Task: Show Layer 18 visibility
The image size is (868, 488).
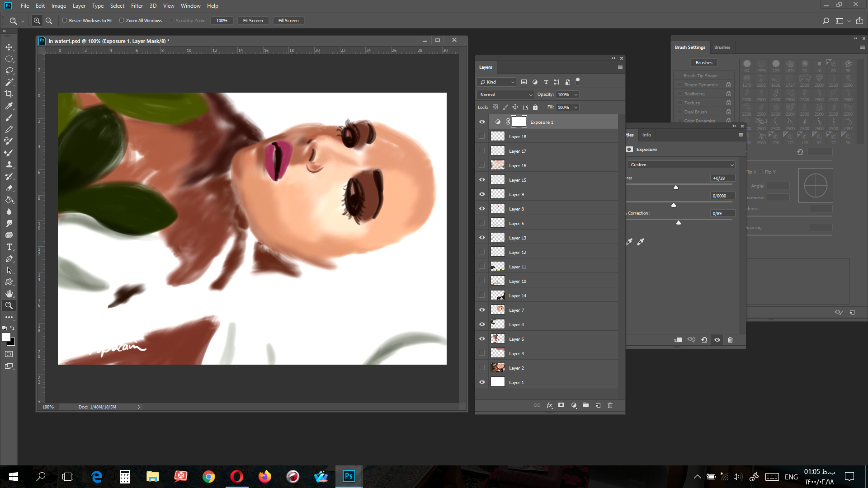Action: (482, 136)
